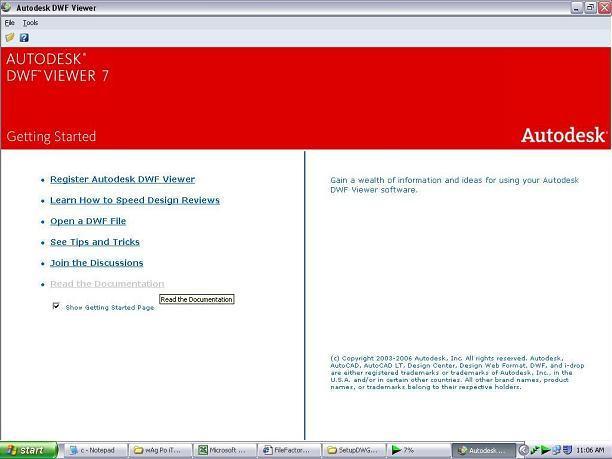Click the system clock 11:06 AM
The width and height of the screenshot is (612, 459).
[x=590, y=450]
